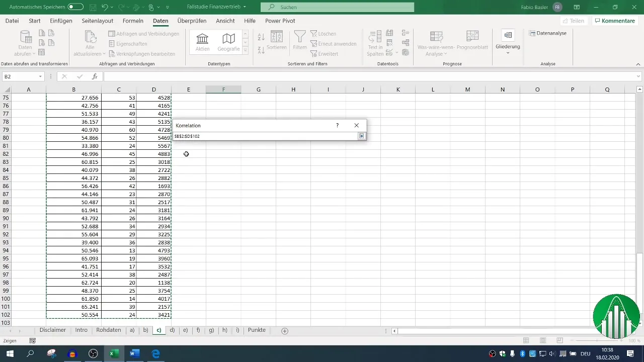Click the range field showing $B$2:$D$102
644x362 pixels.
pos(265,136)
